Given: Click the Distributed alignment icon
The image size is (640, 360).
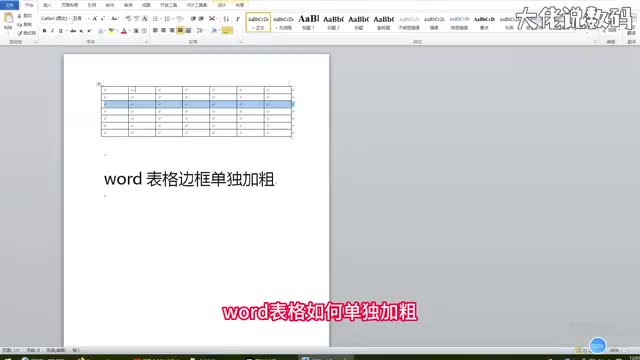Looking at the screenshot, I should pyautogui.click(x=189, y=30).
